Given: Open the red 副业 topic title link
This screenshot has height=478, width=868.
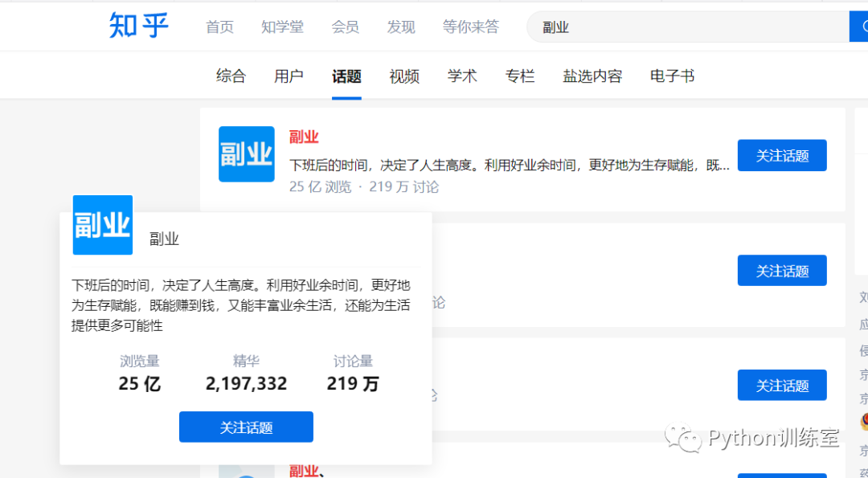Looking at the screenshot, I should point(304,137).
